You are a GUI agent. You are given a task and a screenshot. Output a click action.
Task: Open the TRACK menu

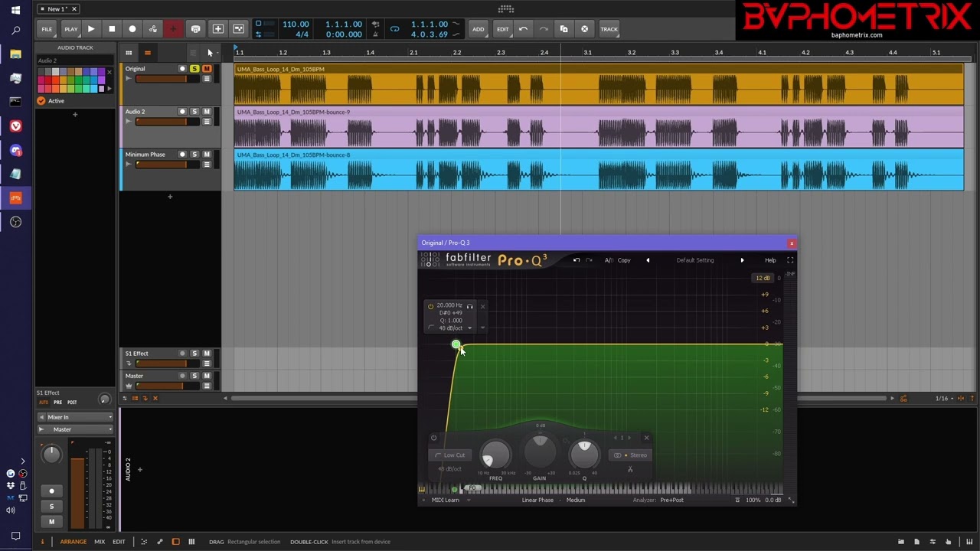point(609,29)
